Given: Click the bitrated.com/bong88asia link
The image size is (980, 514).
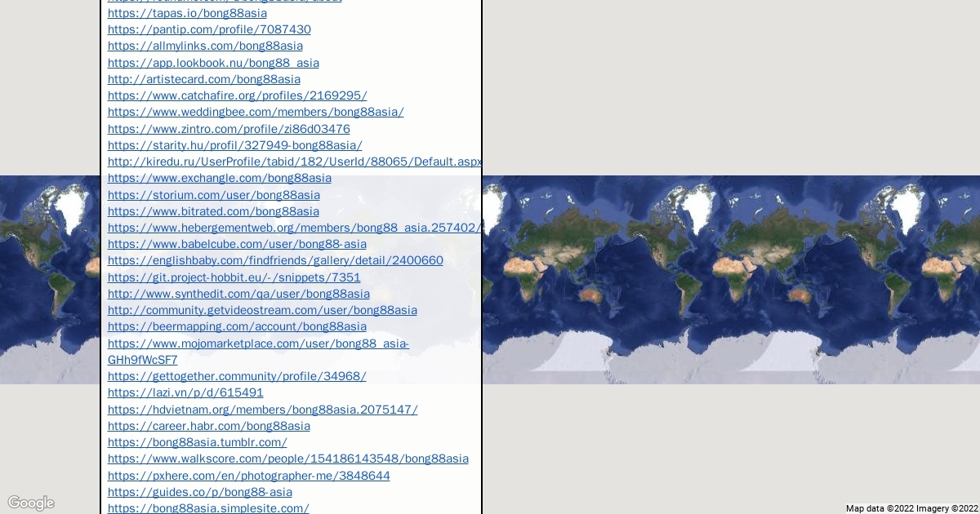Looking at the screenshot, I should [213, 211].
